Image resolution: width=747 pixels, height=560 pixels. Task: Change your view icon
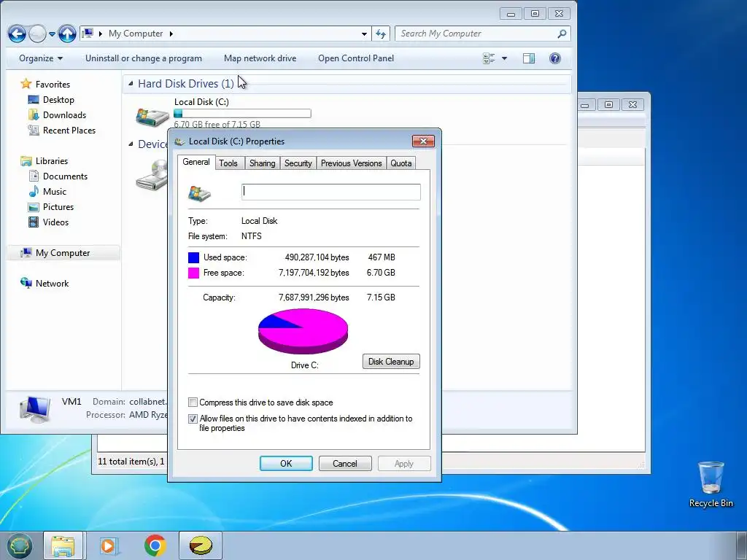coord(489,58)
